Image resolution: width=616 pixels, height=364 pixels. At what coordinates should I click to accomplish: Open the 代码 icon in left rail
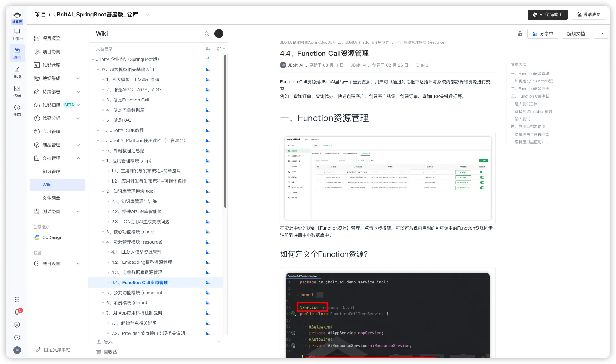coord(17,91)
